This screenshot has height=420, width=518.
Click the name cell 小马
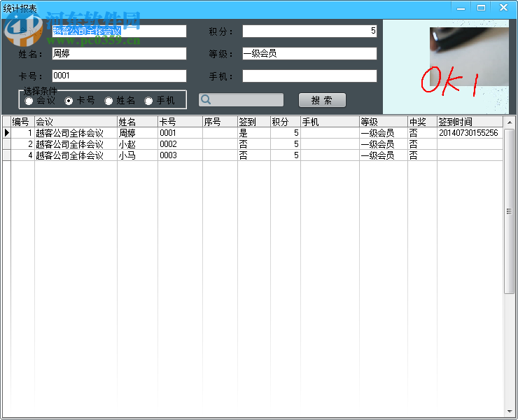click(137, 155)
